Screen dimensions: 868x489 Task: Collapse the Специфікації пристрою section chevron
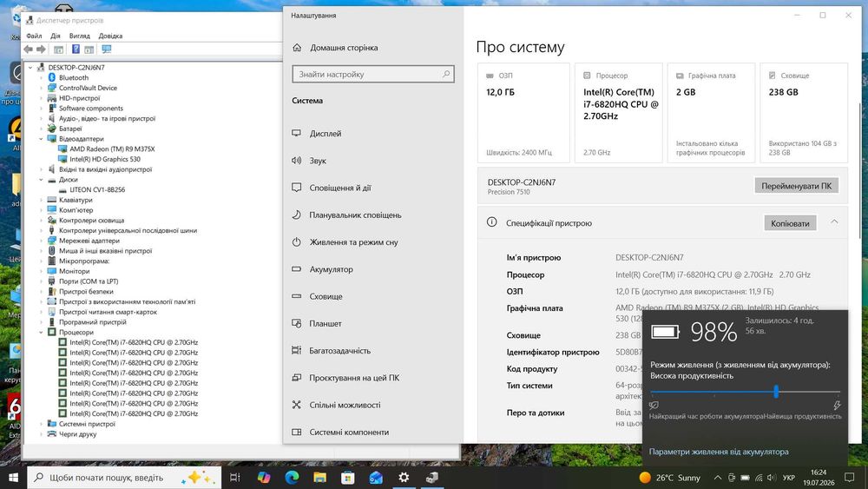click(834, 222)
